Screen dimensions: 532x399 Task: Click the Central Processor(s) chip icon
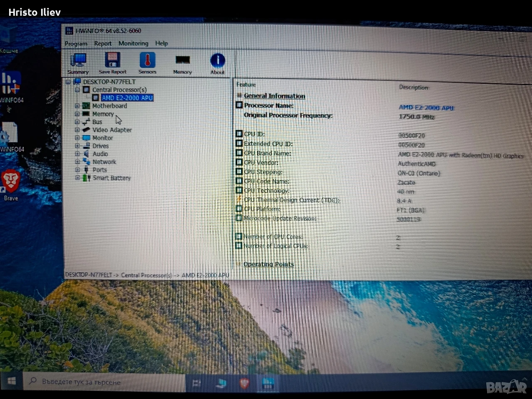click(x=86, y=90)
